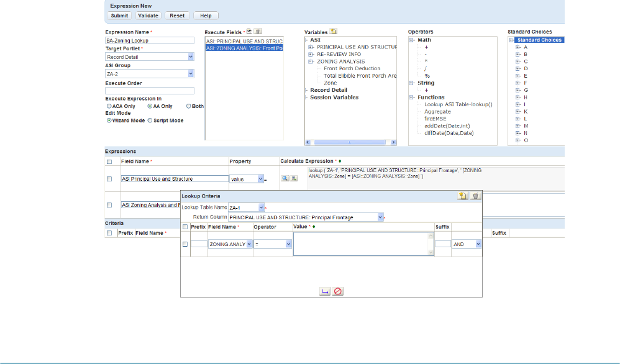The image size is (620, 364).
Task: Select the Record Detail variables node
Action: [329, 90]
